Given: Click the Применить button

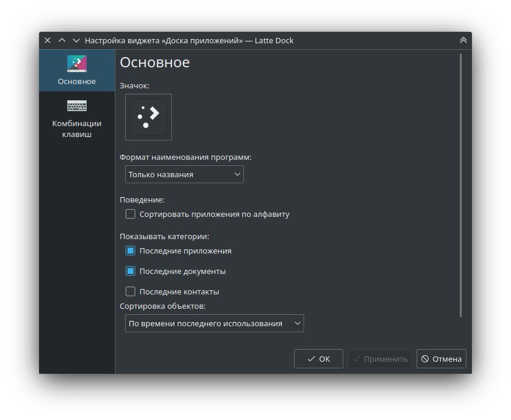Looking at the screenshot, I should [380, 359].
